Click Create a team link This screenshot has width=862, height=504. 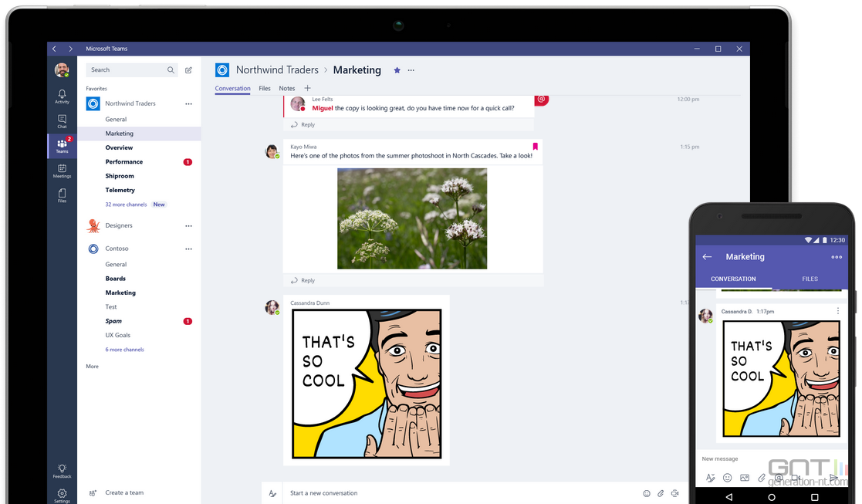pos(124,492)
